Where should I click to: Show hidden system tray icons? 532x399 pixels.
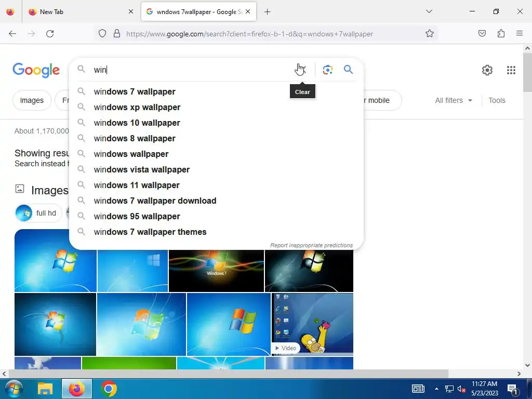pos(436,389)
